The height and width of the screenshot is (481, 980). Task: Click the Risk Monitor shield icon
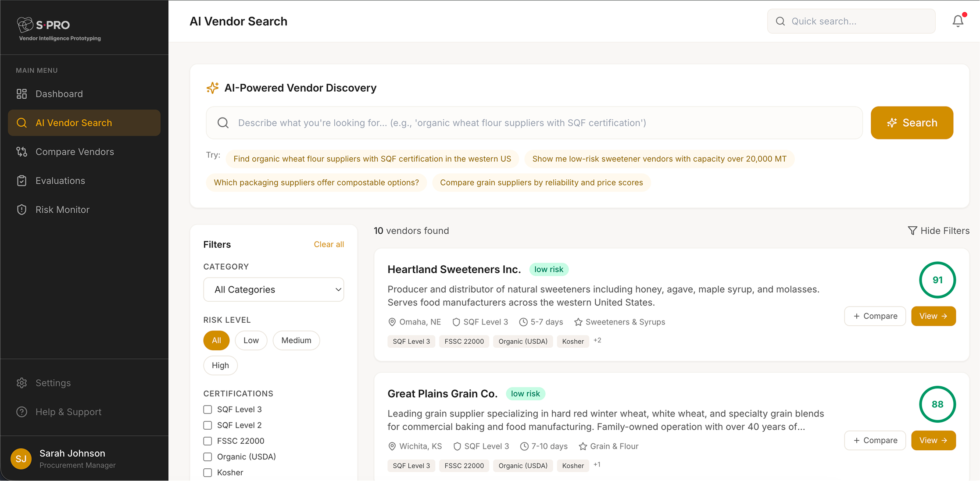click(x=21, y=209)
